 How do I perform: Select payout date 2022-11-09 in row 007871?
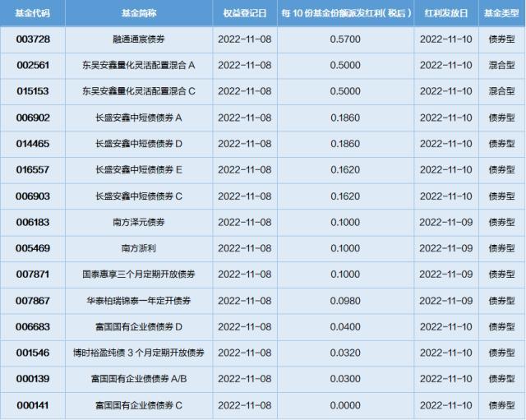click(x=446, y=274)
